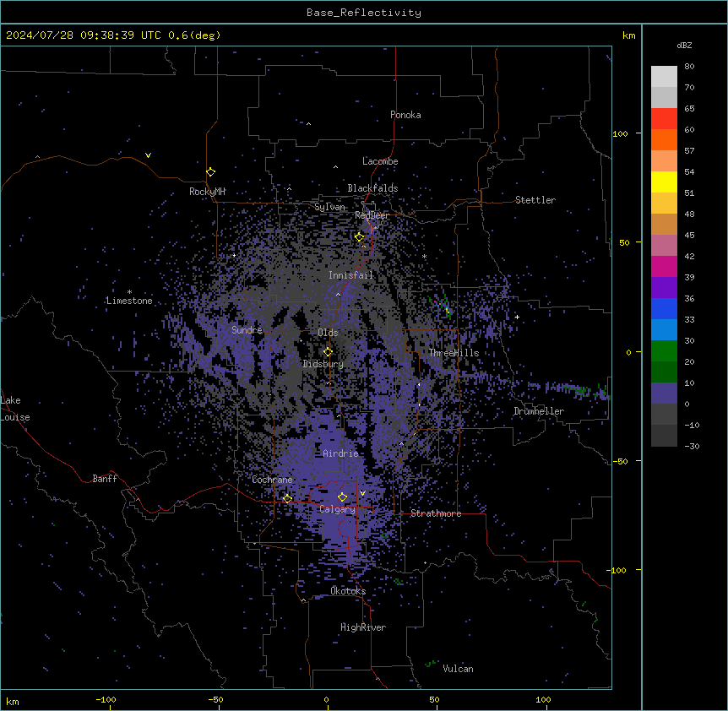Select the Vulcan label
The width and height of the screenshot is (728, 711).
point(458,669)
